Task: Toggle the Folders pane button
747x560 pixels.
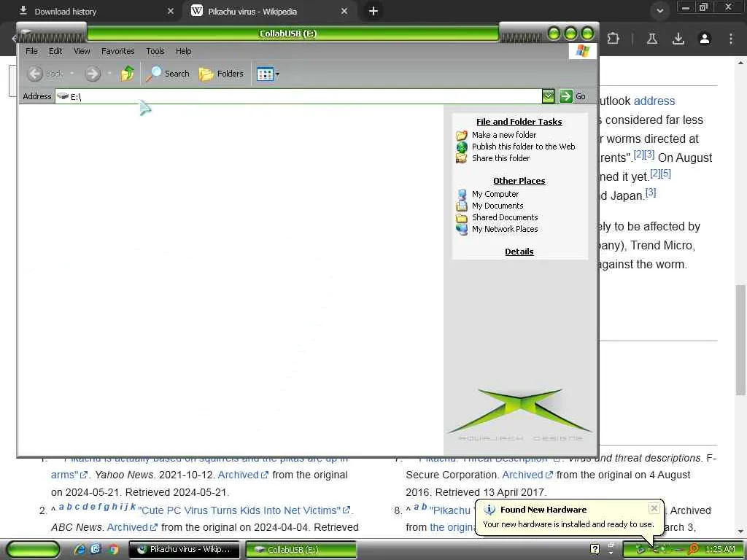Action: 221,74
